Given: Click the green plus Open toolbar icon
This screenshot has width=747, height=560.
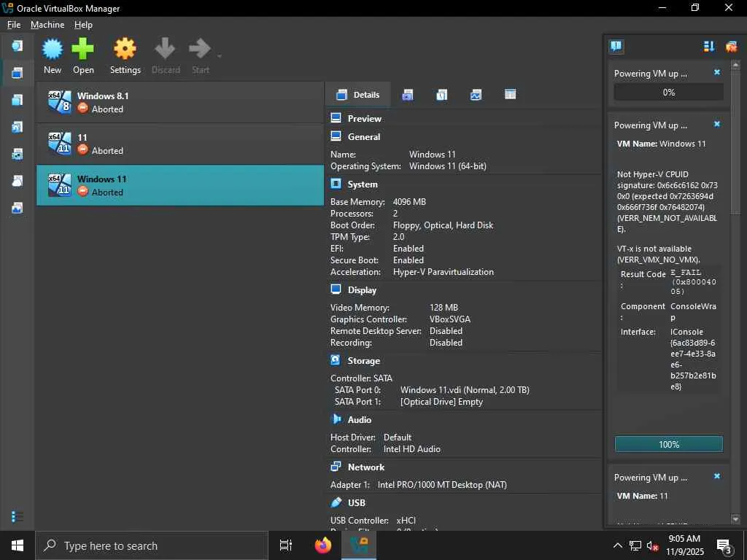Looking at the screenshot, I should click(x=83, y=49).
